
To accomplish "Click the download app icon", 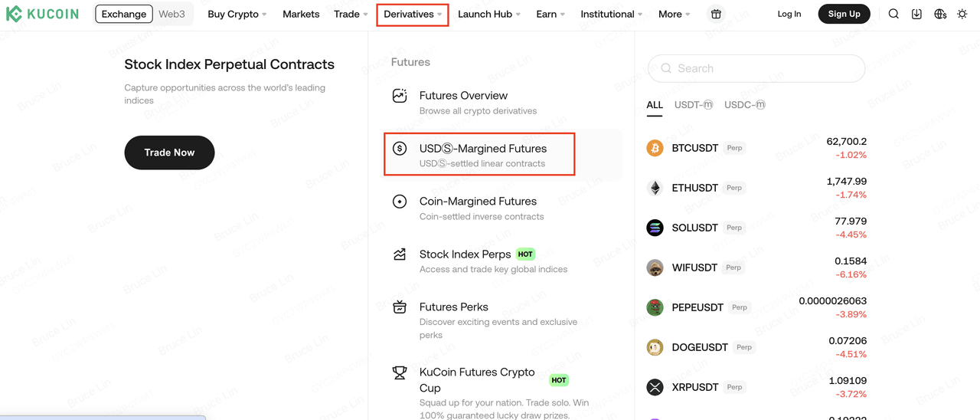I will click(x=916, y=14).
